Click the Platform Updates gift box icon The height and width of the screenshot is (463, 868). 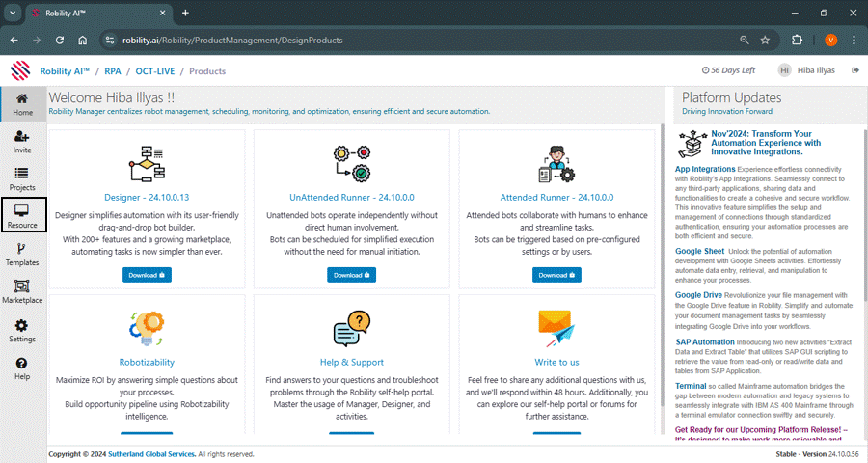[x=692, y=145]
